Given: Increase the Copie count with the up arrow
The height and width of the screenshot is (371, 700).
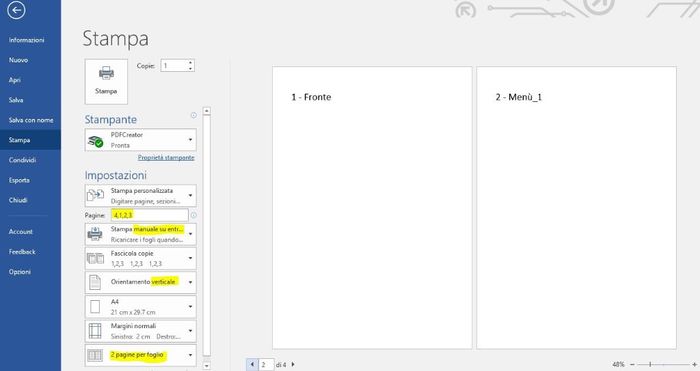Looking at the screenshot, I should 191,63.
